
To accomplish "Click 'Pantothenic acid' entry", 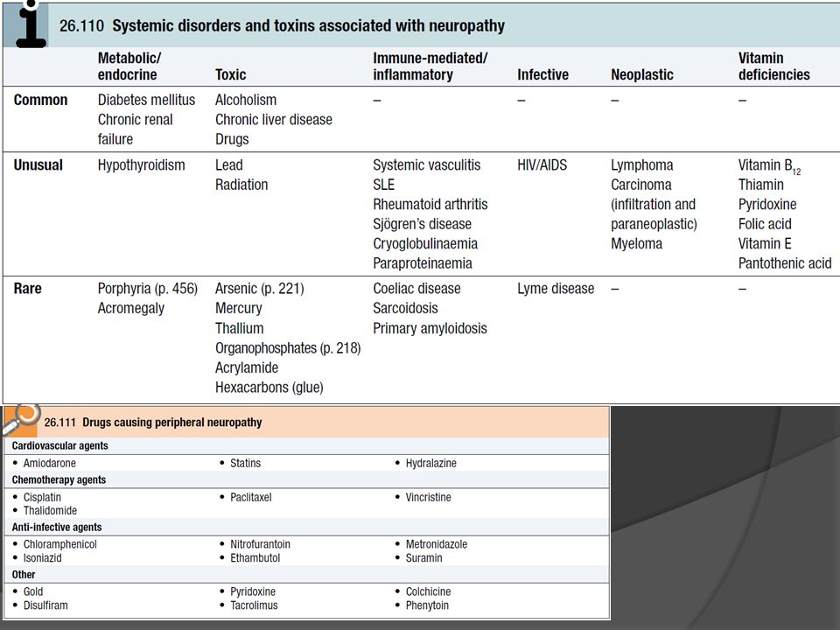I will [785, 263].
